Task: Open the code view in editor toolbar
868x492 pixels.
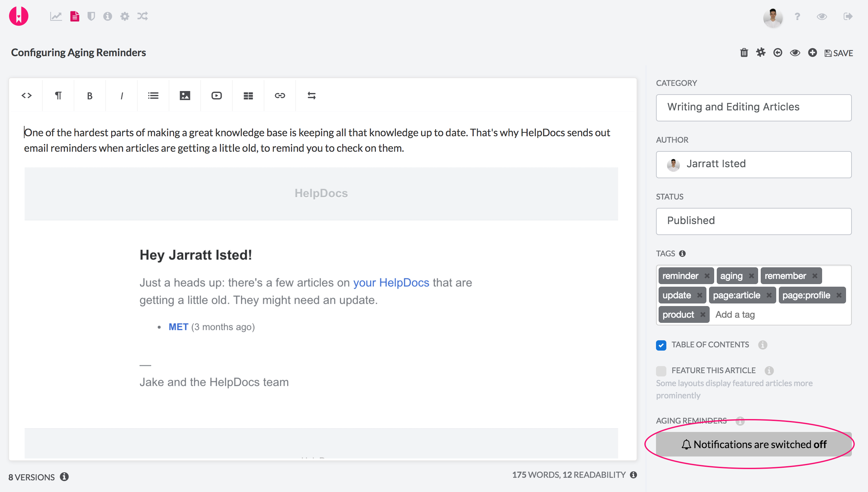Action: pos(26,96)
